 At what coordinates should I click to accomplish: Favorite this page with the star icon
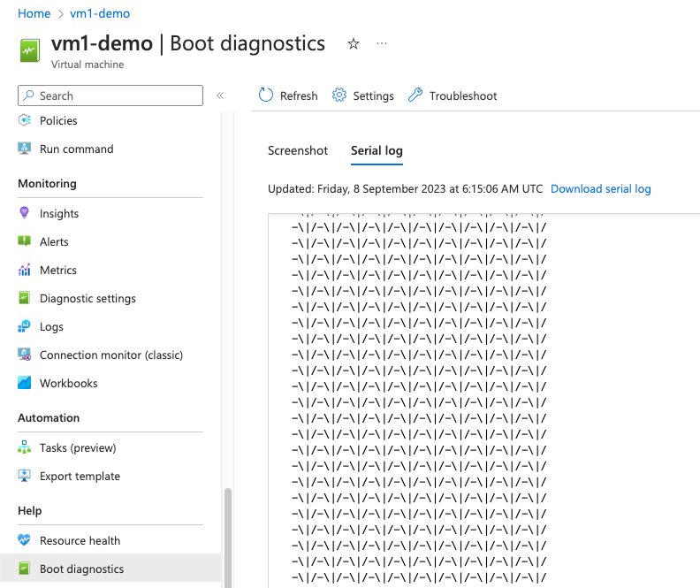coord(354,43)
